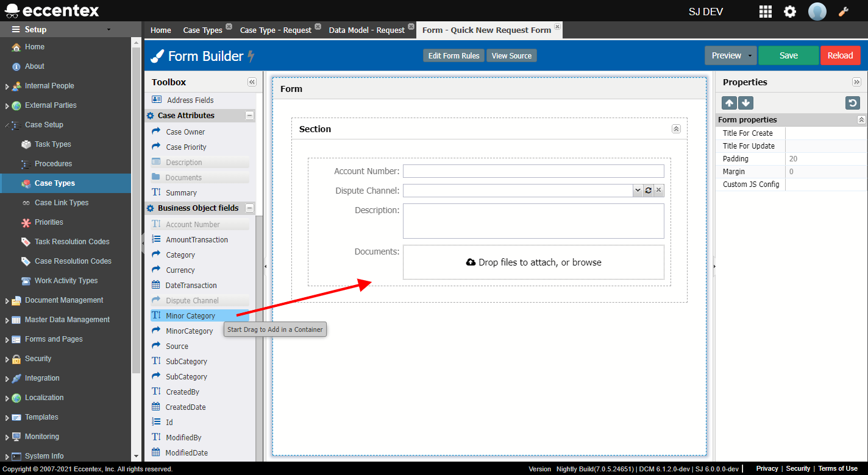Click the green Save button
This screenshot has height=475, width=868.
[789, 55]
